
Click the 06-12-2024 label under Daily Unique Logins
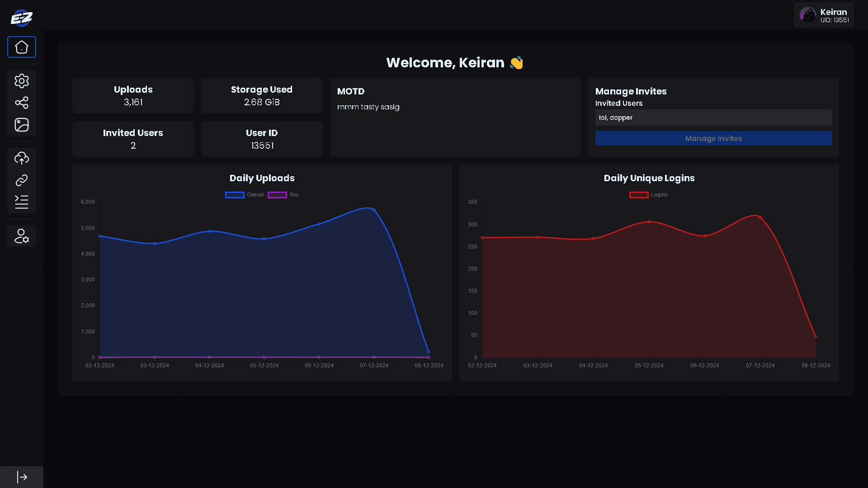[705, 366]
